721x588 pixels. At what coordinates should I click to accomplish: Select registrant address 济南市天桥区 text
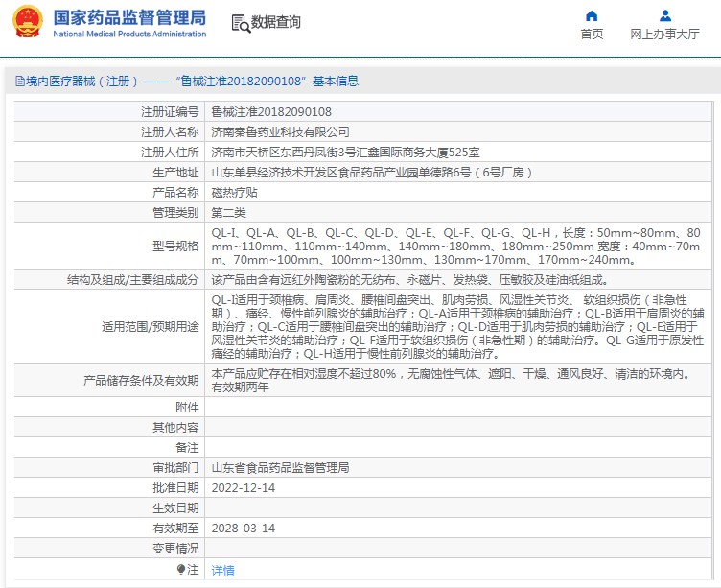click(x=345, y=153)
